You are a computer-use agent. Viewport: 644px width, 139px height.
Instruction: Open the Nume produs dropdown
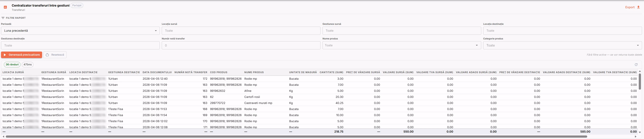point(402,45)
